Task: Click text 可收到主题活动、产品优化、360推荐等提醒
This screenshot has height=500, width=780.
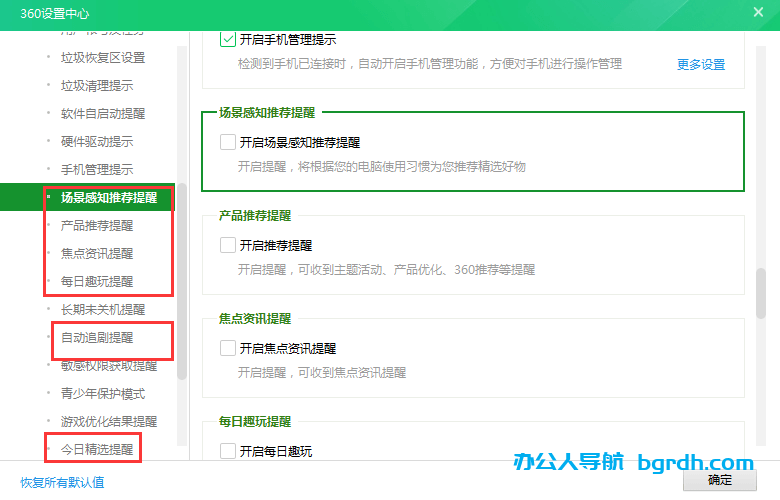Action: (x=416, y=270)
